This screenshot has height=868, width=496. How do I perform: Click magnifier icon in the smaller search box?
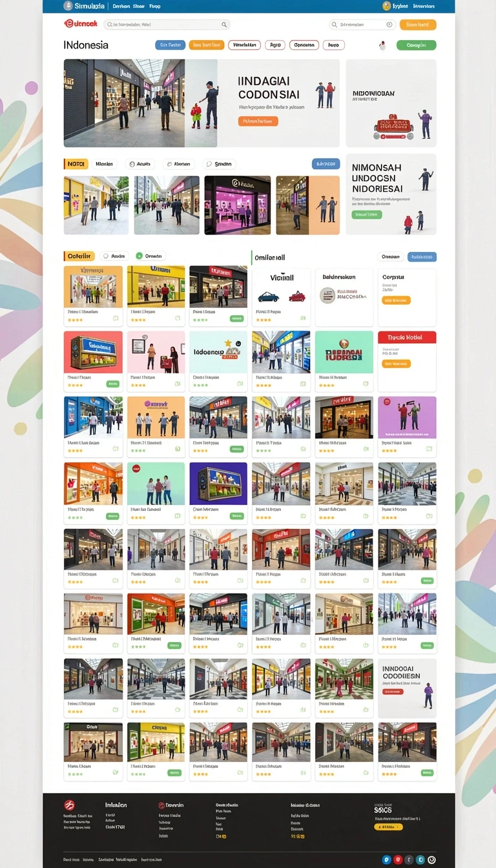[x=335, y=25]
